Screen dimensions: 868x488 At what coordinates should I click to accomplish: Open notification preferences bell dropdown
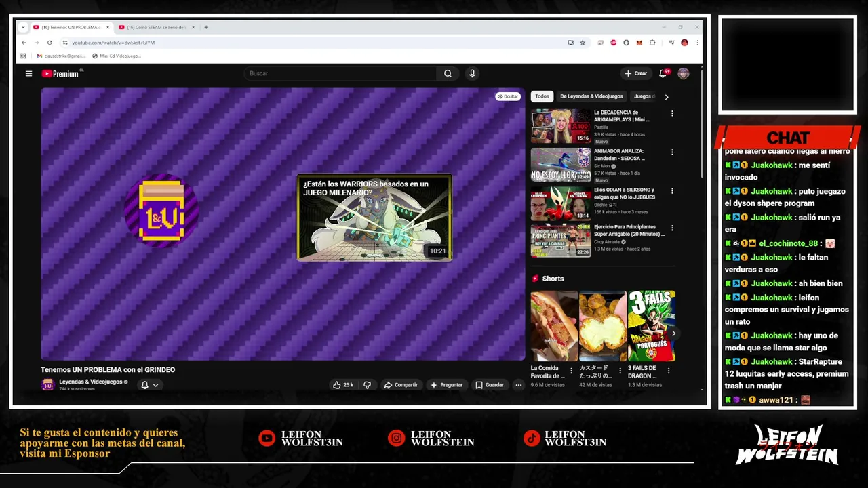(150, 385)
